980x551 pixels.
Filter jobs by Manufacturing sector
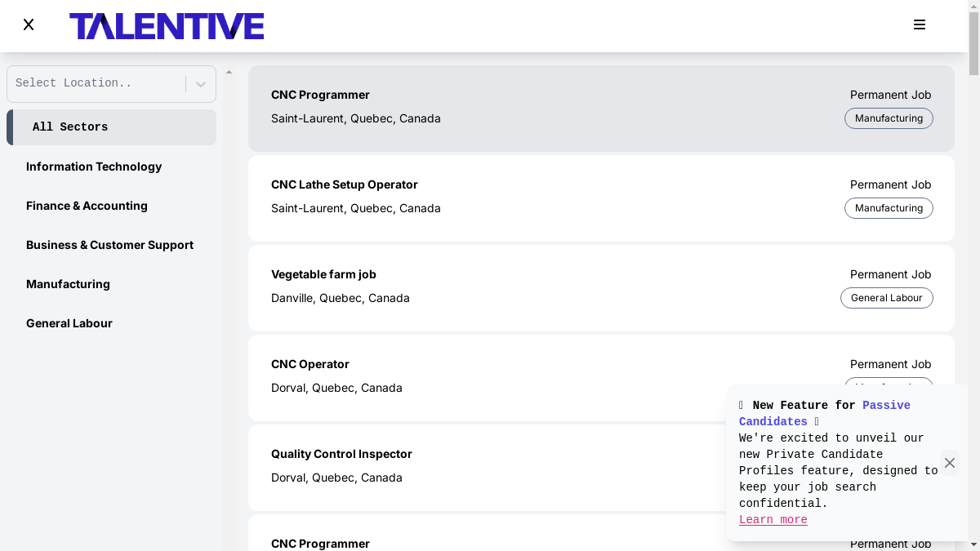tap(68, 284)
